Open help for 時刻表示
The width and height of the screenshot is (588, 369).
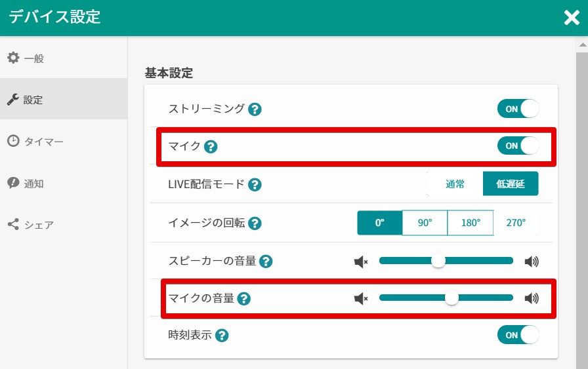222,336
